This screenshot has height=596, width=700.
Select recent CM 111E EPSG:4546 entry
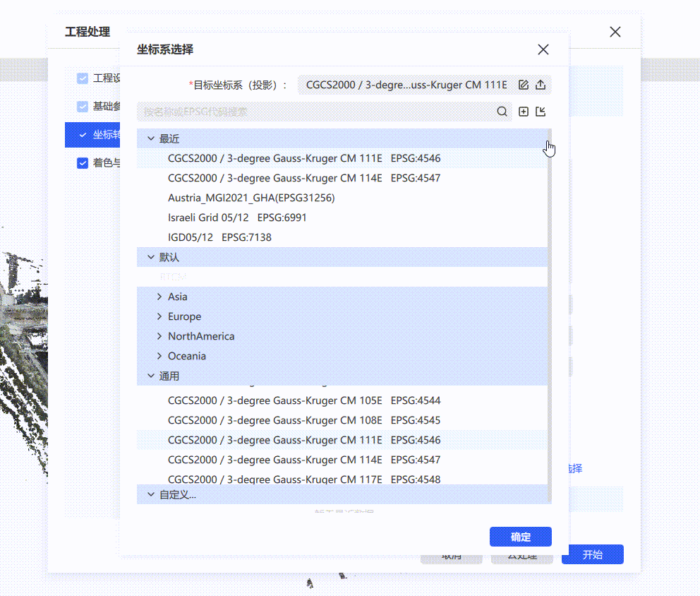tap(342, 158)
